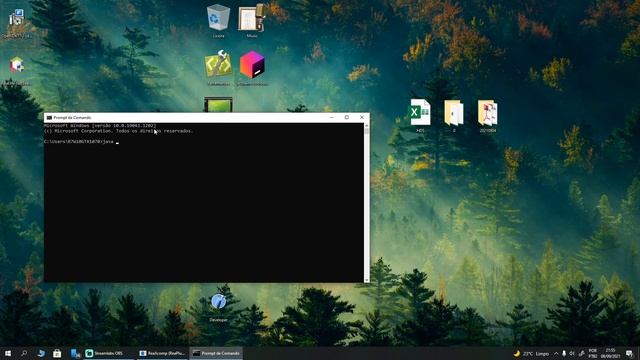
Task: Open the yellow folder on the desktop
Action: click(453, 114)
